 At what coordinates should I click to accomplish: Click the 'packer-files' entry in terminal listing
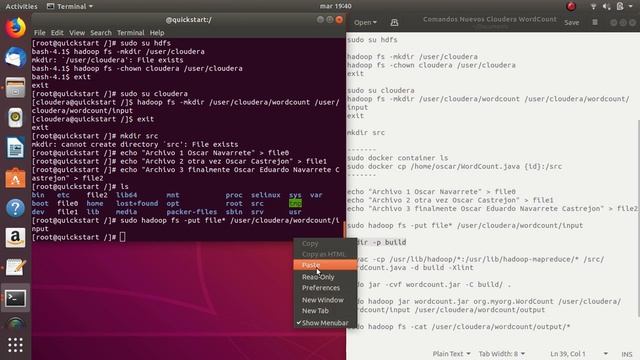tap(191, 212)
